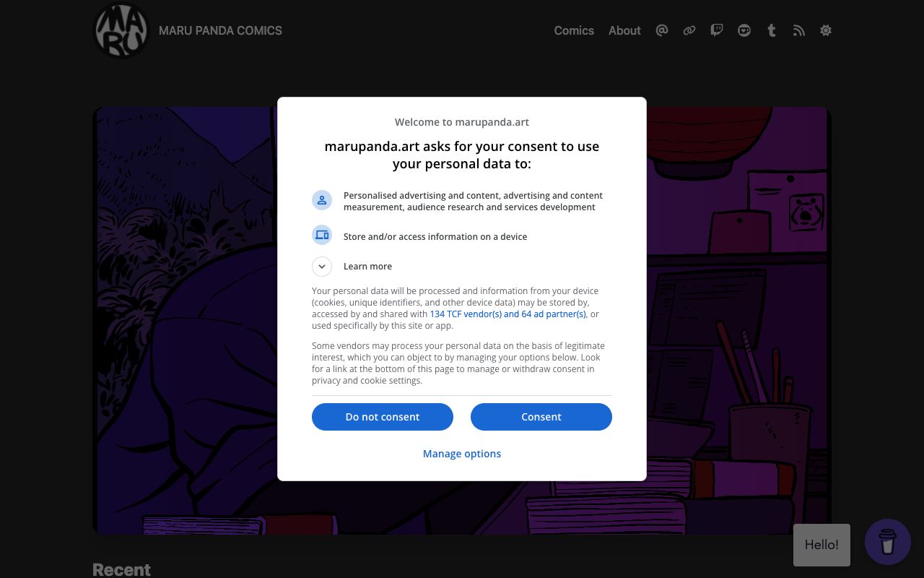The width and height of the screenshot is (924, 578).
Task: Click the personalised advertising person icon
Action: point(322,200)
